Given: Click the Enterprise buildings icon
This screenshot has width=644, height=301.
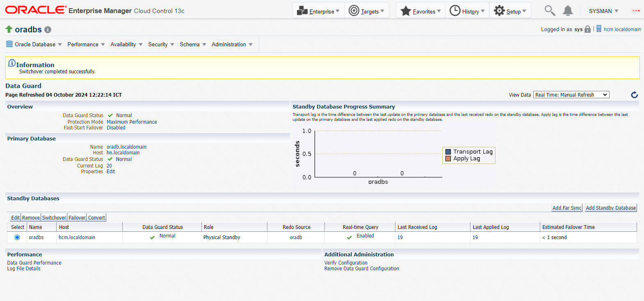Looking at the screenshot, I should pos(302,11).
